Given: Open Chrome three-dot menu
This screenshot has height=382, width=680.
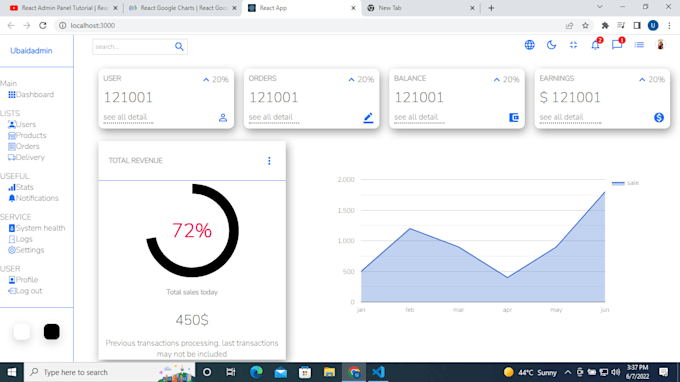Looking at the screenshot, I should pyautogui.click(x=669, y=26).
